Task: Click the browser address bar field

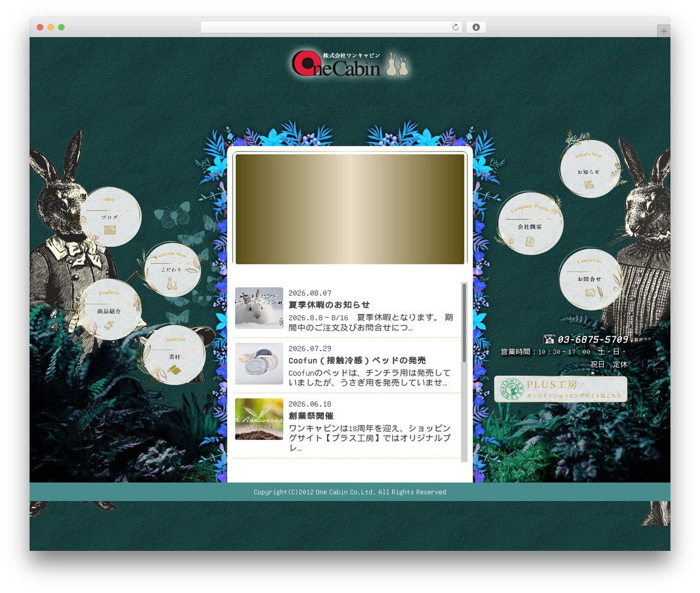Action: coord(331,27)
